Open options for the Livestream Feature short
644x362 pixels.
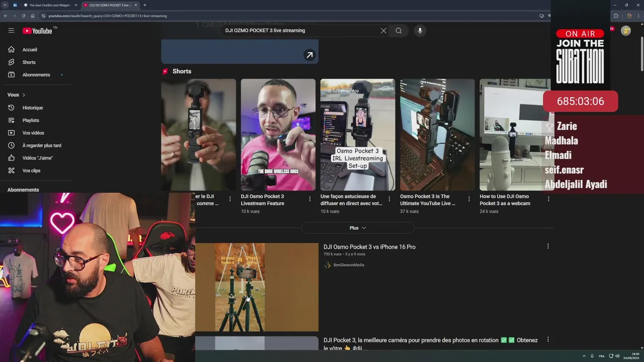[x=310, y=199]
